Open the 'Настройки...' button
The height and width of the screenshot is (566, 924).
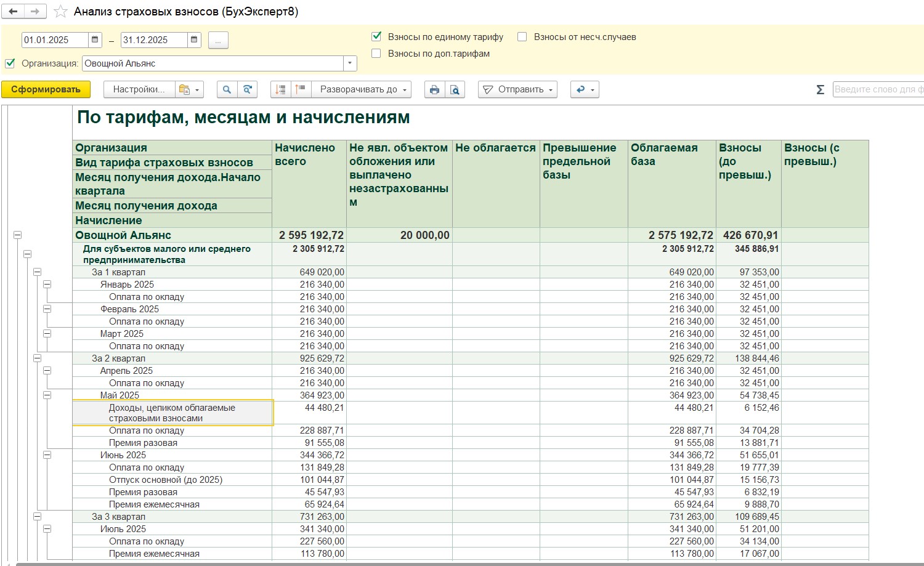point(139,89)
